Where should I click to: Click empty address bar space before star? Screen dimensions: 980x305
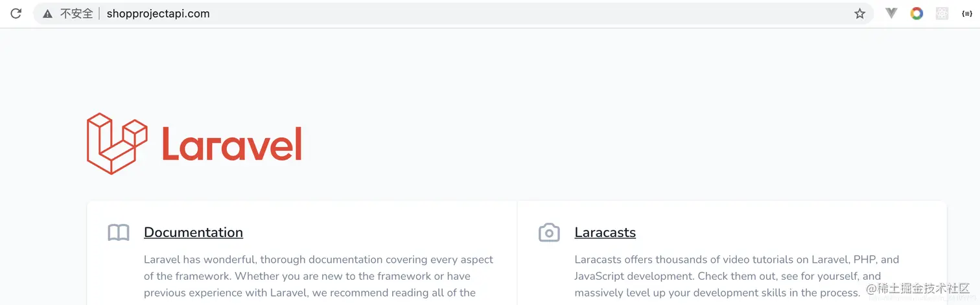519,14
